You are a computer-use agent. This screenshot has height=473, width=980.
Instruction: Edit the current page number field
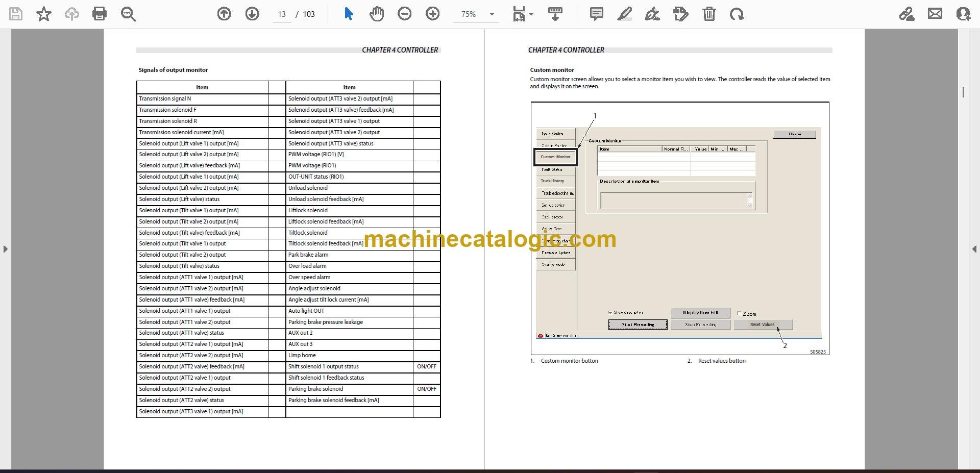click(x=282, y=14)
